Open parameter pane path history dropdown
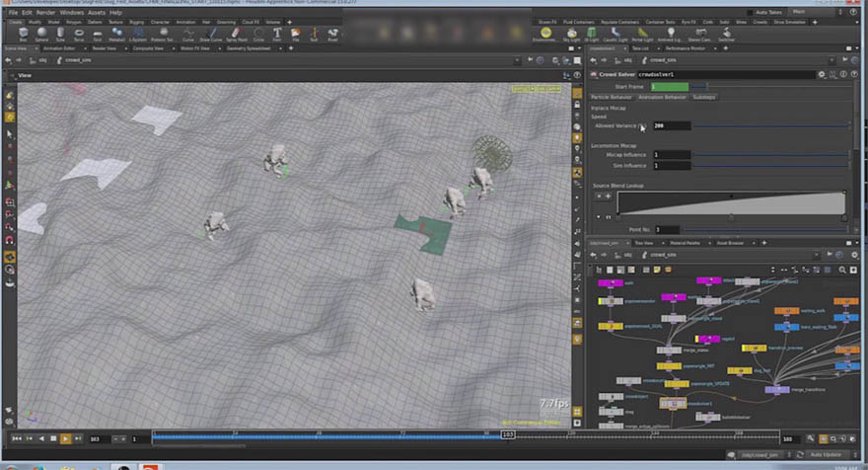The image size is (868, 470). point(832,60)
